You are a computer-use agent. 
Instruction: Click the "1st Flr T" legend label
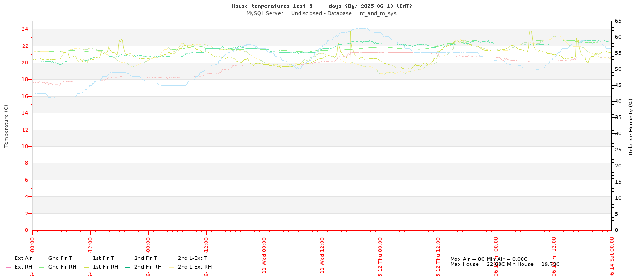(103, 259)
